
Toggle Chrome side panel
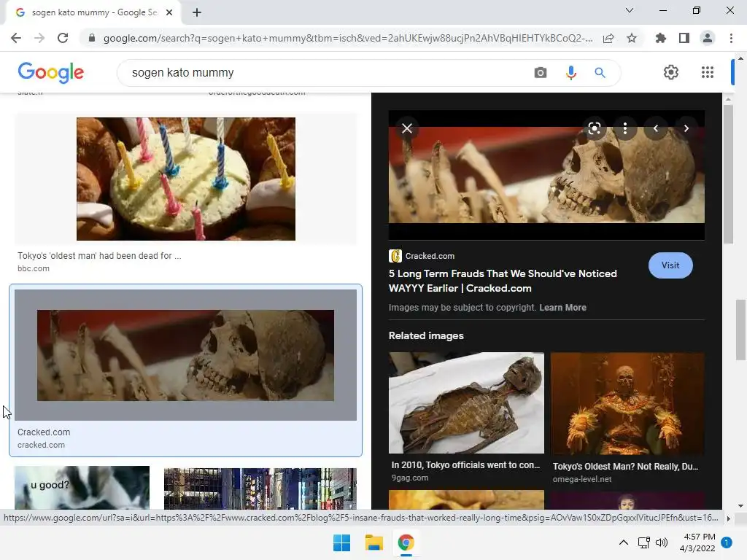(684, 38)
